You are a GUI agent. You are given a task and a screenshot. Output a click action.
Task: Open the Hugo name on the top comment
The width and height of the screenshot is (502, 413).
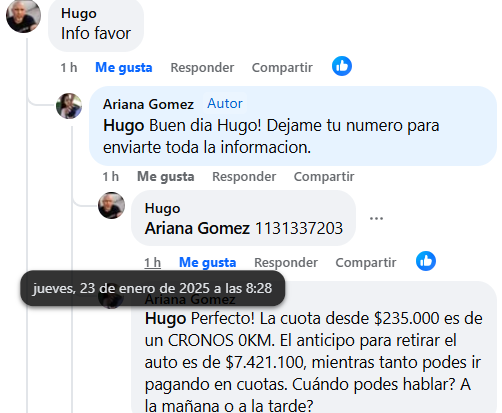tap(79, 13)
